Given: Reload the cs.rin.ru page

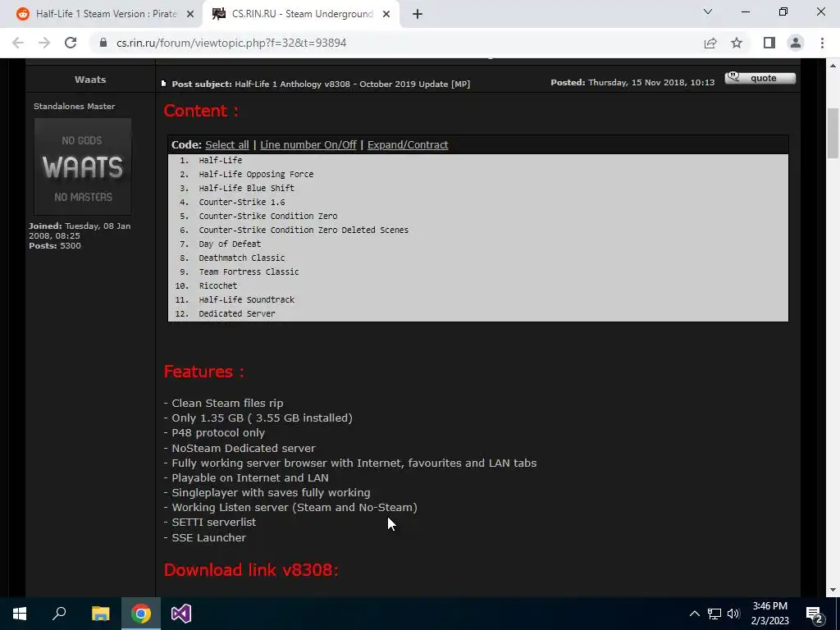Looking at the screenshot, I should [x=71, y=43].
